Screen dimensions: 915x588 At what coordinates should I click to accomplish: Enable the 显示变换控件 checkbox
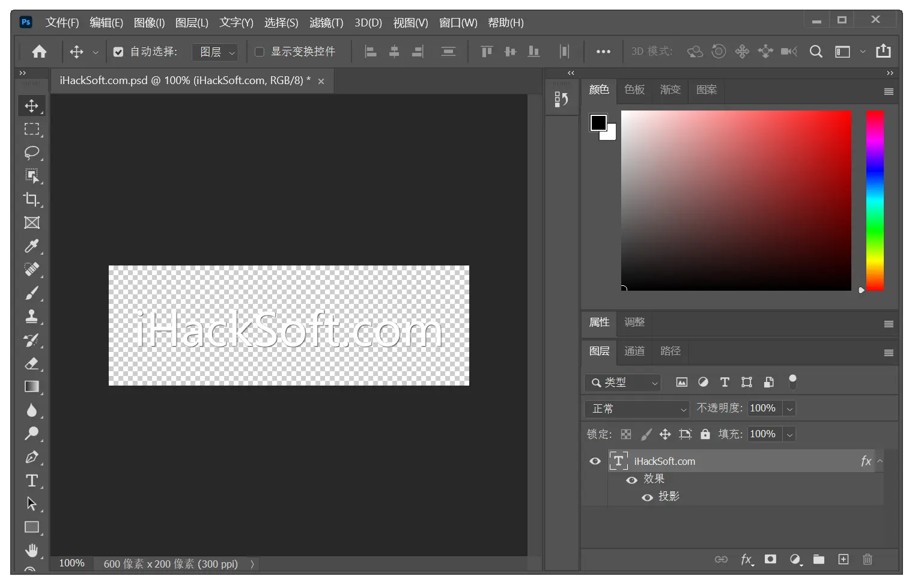[x=260, y=52]
